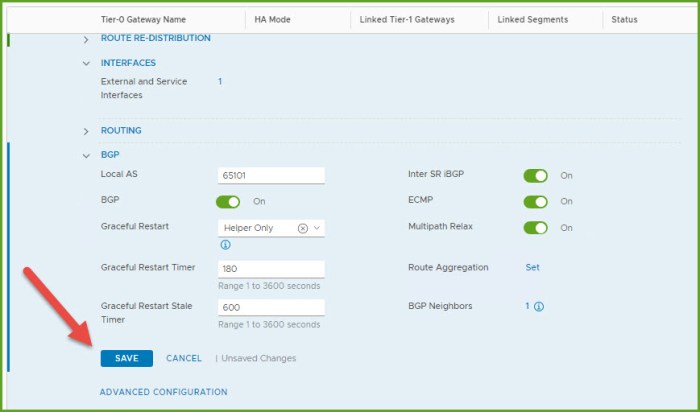Clear the Helper Only selection with X icon
The image size is (700, 412).
pos(303,228)
